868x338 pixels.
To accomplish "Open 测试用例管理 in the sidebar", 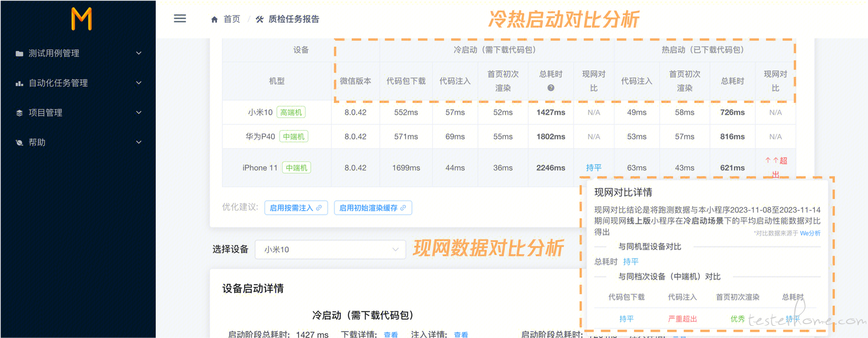I will pos(78,53).
